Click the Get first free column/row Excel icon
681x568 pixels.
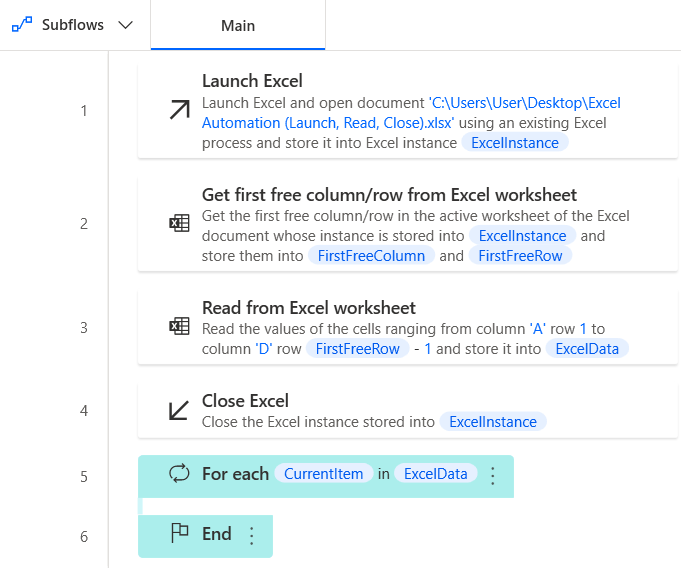click(x=180, y=223)
